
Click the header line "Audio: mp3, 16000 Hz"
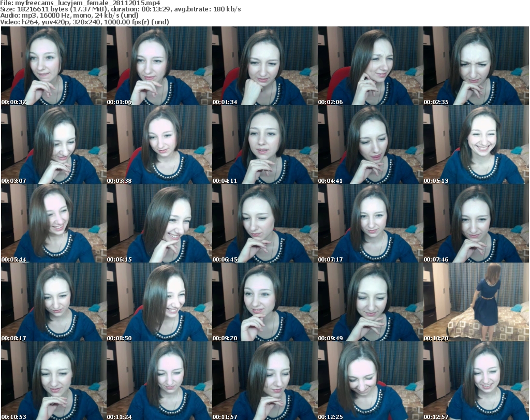pyautogui.click(x=69, y=16)
